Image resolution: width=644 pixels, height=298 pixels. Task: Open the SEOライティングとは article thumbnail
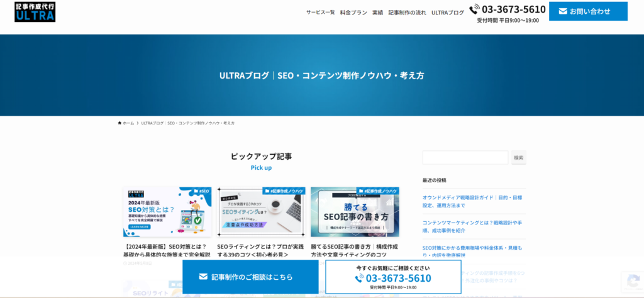pyautogui.click(x=261, y=212)
